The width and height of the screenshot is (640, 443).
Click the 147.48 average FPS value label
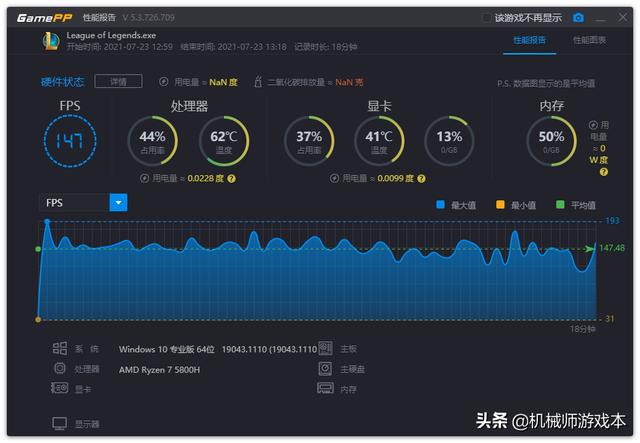[x=612, y=248]
